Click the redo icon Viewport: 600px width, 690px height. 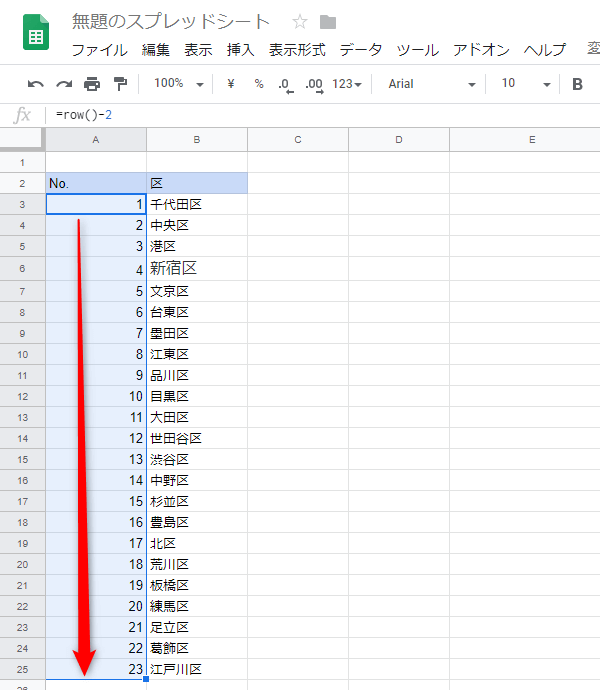coord(64,84)
